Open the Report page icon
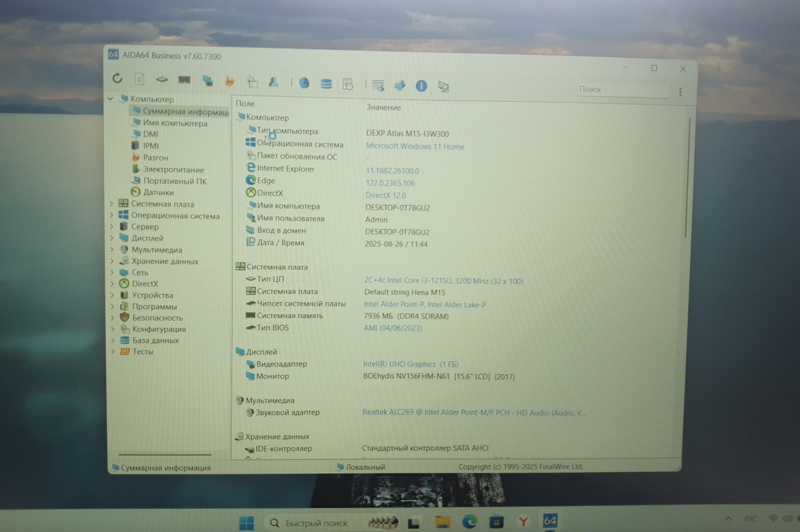 tap(139, 79)
